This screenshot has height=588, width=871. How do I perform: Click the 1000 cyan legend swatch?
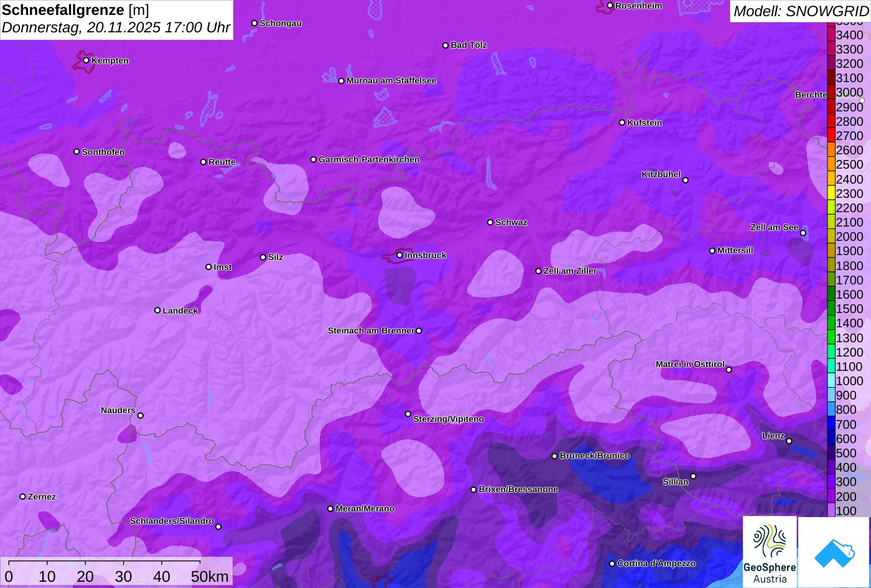831,381
